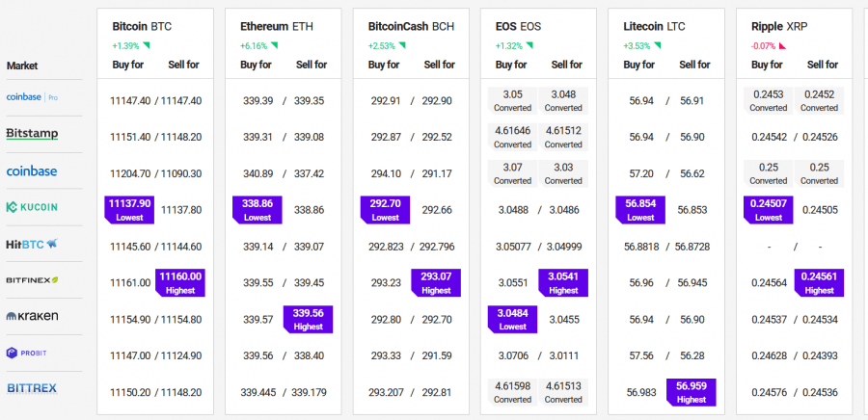The image size is (868, 420).
Task: Select the EOS 3.0541 Highest badge
Action: 563,283
